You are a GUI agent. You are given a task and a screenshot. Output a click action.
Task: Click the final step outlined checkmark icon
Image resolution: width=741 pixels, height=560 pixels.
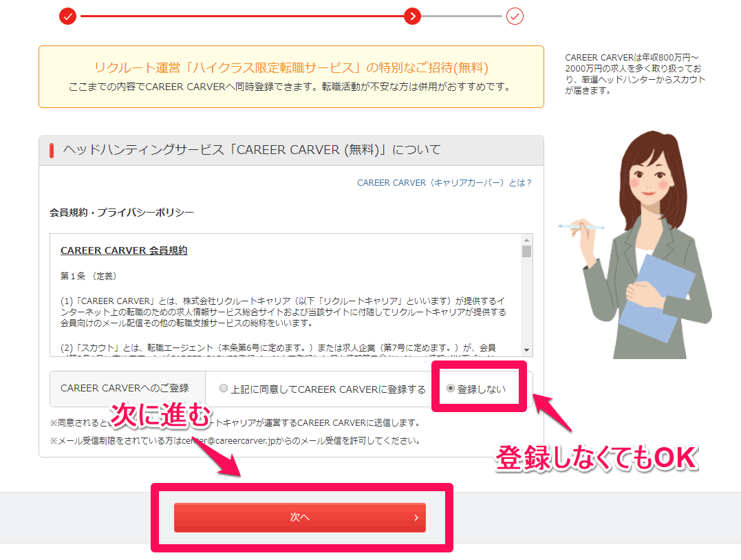click(x=515, y=16)
